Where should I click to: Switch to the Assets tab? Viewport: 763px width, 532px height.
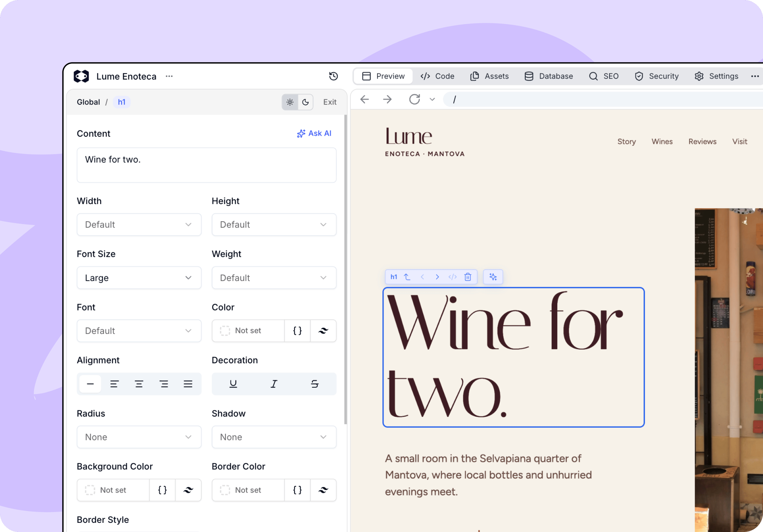pos(490,76)
